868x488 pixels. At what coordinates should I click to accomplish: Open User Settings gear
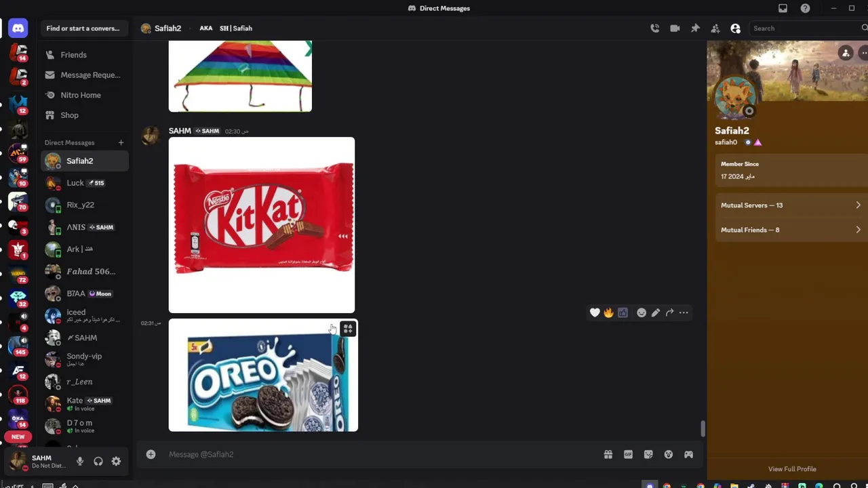click(116, 462)
